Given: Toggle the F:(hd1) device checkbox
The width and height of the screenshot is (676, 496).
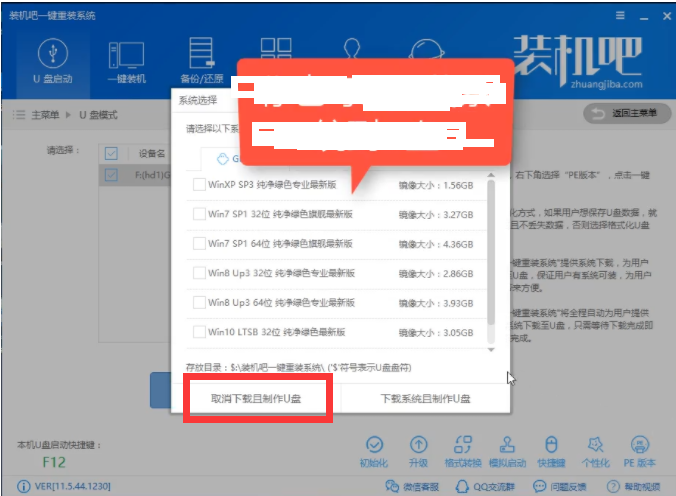Looking at the screenshot, I should [x=111, y=175].
